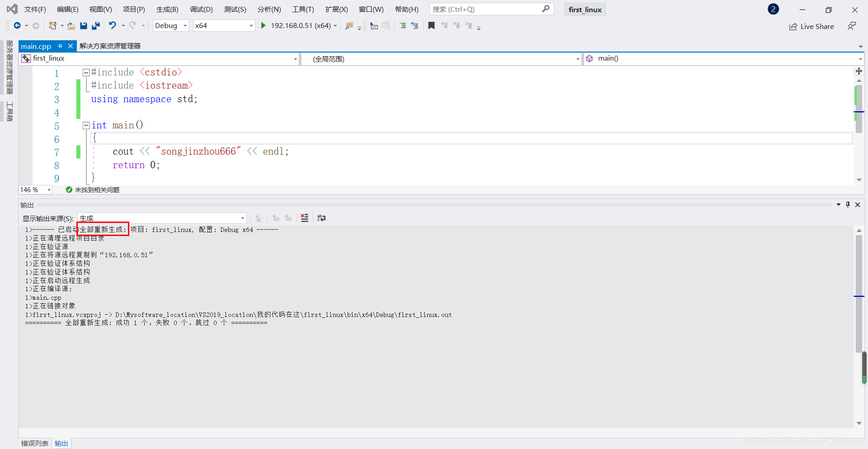This screenshot has height=449, width=868.
Task: Open the 窗口(W) menu
Action: click(x=371, y=9)
